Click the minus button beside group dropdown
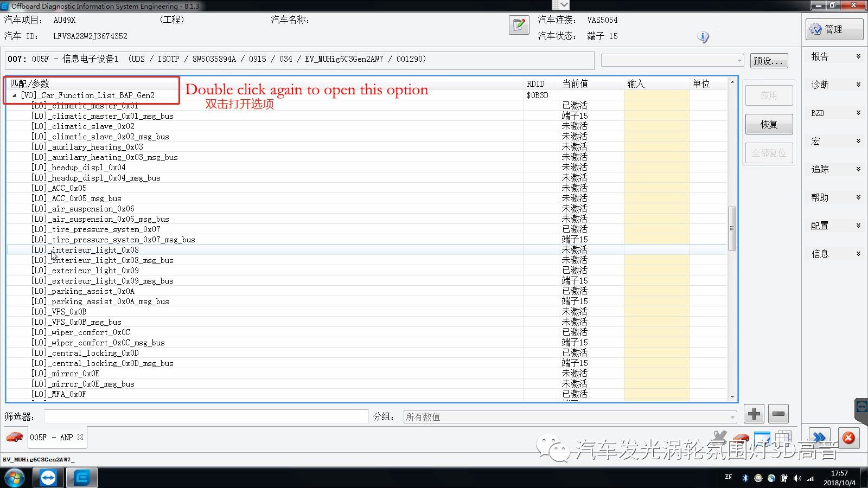 click(778, 414)
